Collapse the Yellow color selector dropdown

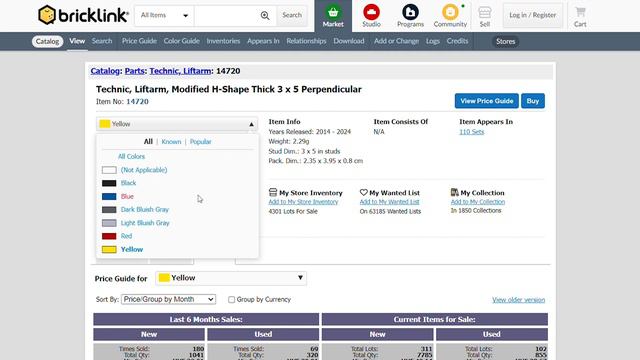click(177, 124)
